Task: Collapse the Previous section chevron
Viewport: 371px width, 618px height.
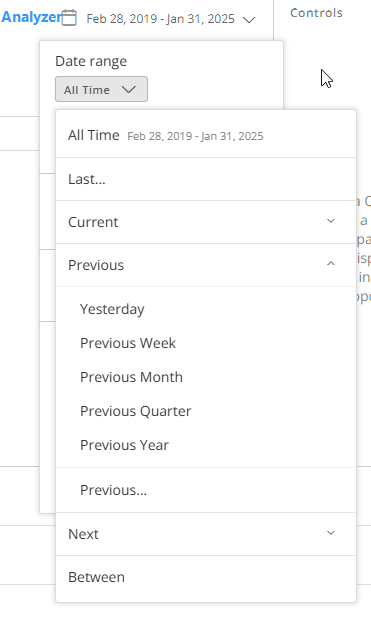Action: 331,264
